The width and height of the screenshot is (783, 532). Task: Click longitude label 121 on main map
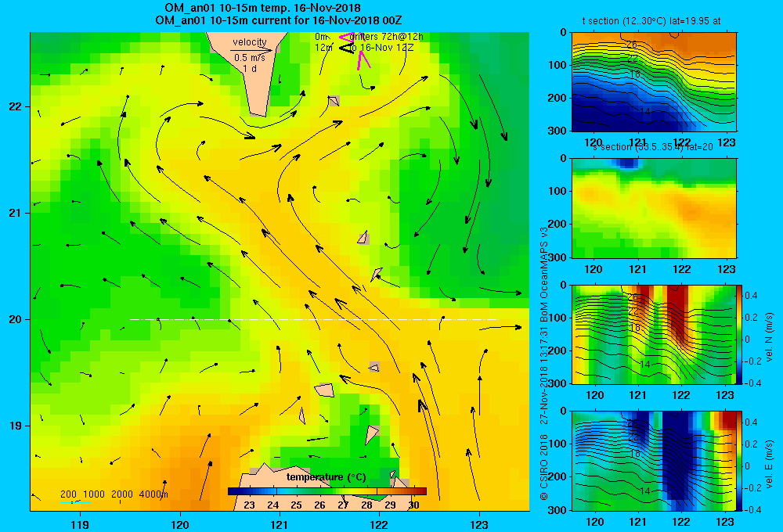(280, 524)
